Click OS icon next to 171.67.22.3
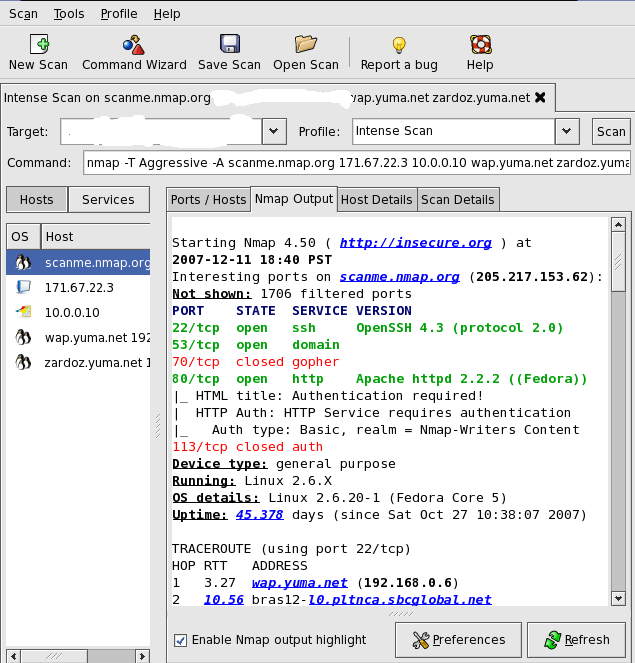This screenshot has width=635, height=663. [23, 288]
